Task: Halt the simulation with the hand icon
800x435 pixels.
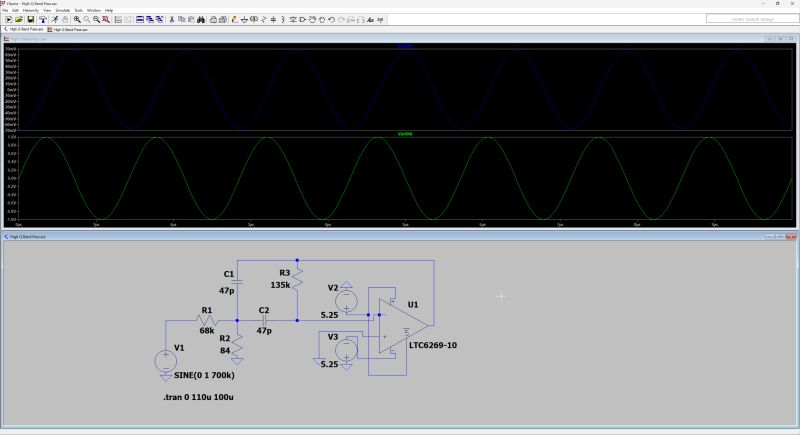Action: pyautogui.click(x=65, y=19)
